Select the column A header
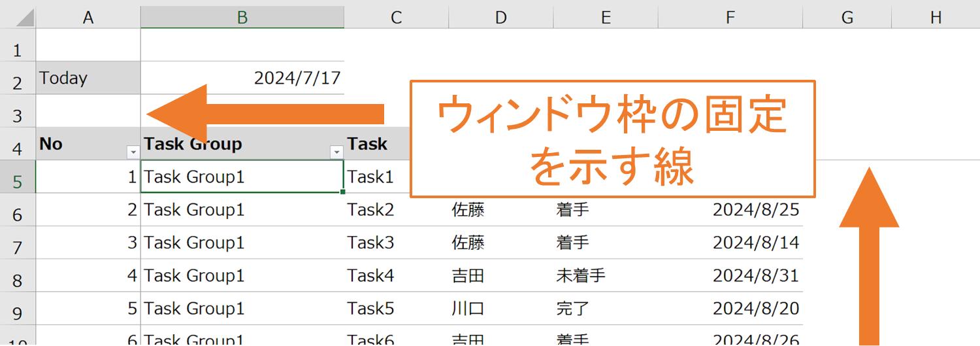This screenshot has width=980, height=346. click(x=88, y=18)
